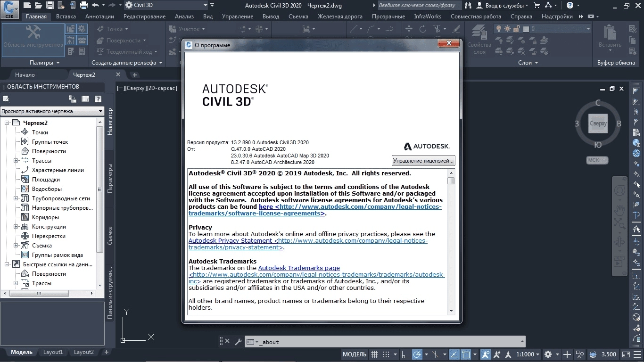Open the Аннотации ribbon tab
The image size is (644, 362).
tap(99, 16)
